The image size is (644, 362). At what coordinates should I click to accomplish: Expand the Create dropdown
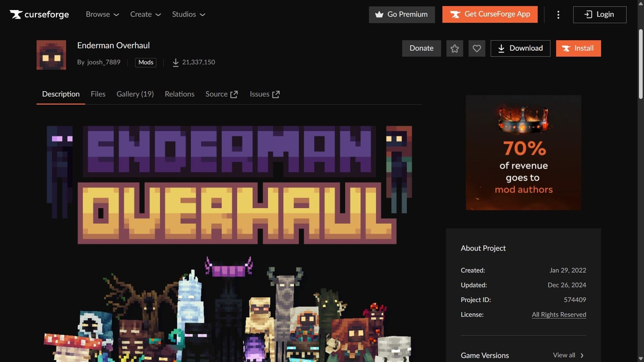point(145,14)
